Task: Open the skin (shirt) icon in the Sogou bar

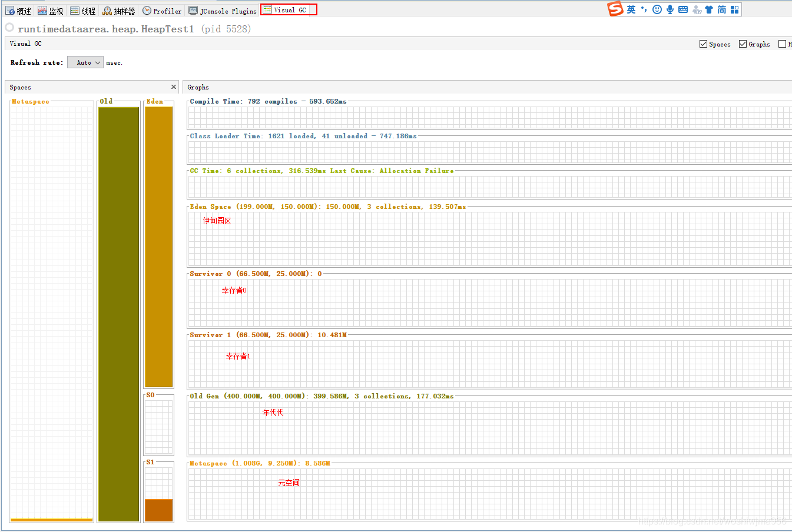Action: pyautogui.click(x=709, y=9)
